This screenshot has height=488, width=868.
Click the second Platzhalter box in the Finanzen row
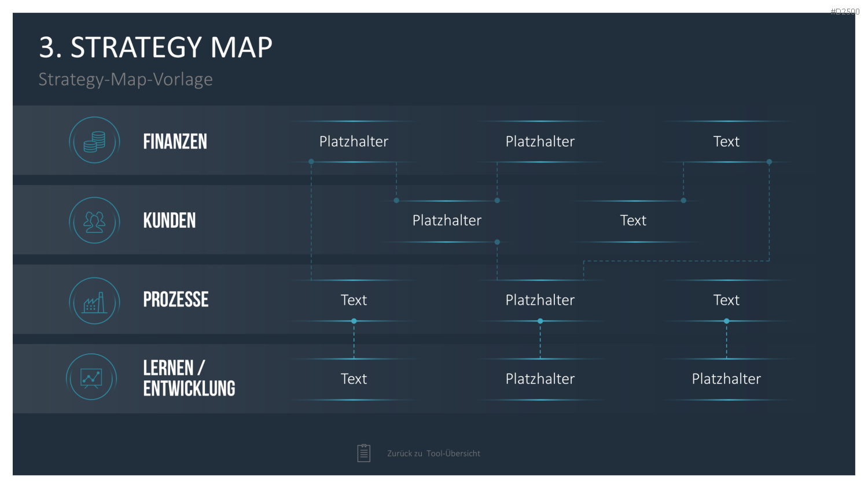[540, 142]
